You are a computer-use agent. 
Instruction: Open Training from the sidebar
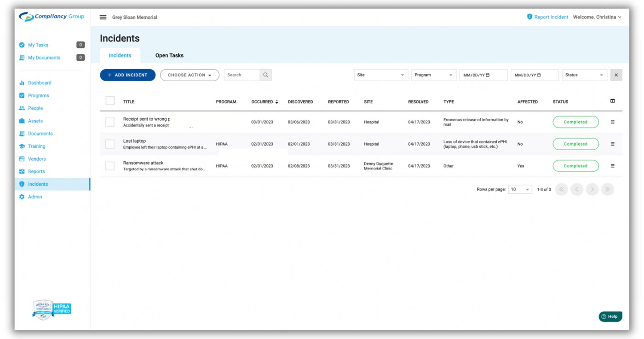(37, 146)
